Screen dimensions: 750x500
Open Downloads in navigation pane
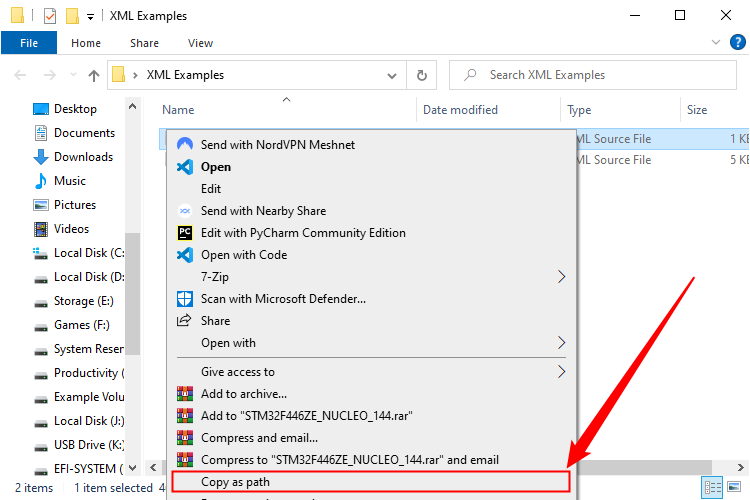coord(82,157)
